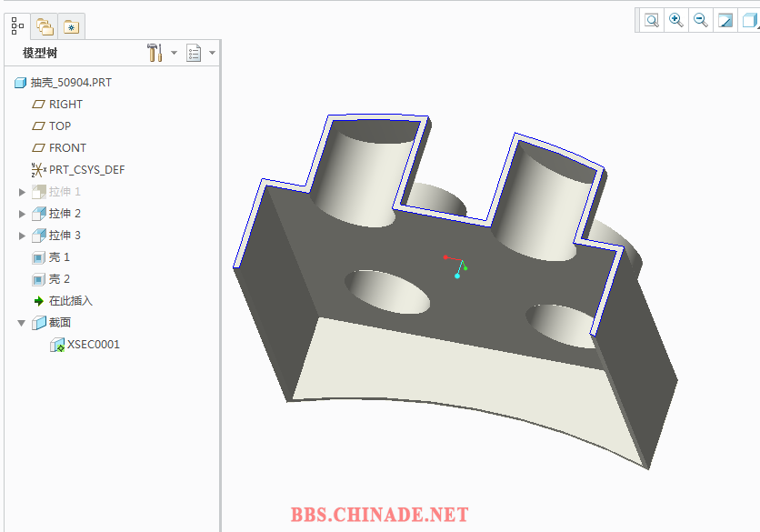Select the 拉伸 2 feature label
Viewport: 760px width, 532px height.
[65, 214]
